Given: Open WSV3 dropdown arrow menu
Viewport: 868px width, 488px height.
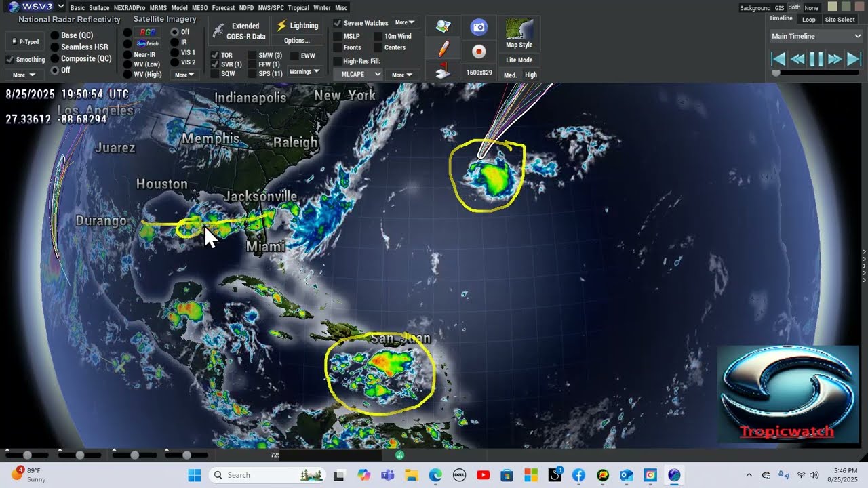Looking at the screenshot, I should (x=61, y=7).
